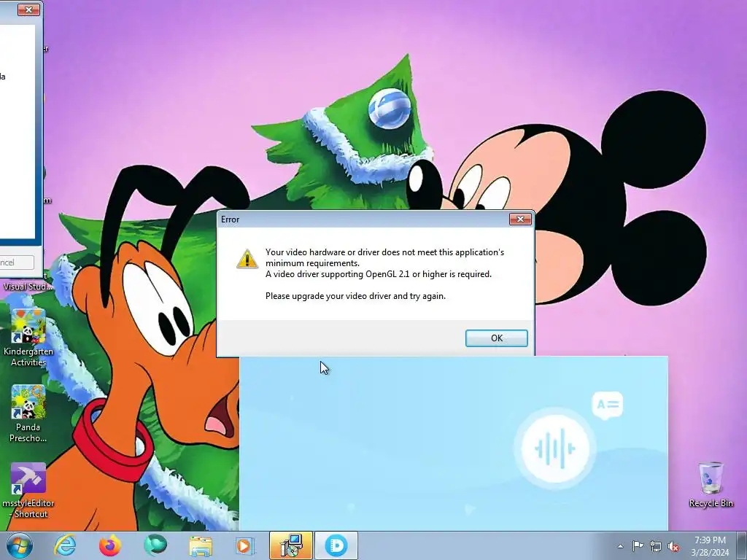Click Show desktop button at taskbar end
This screenshot has width=747, height=560.
[x=742, y=545]
